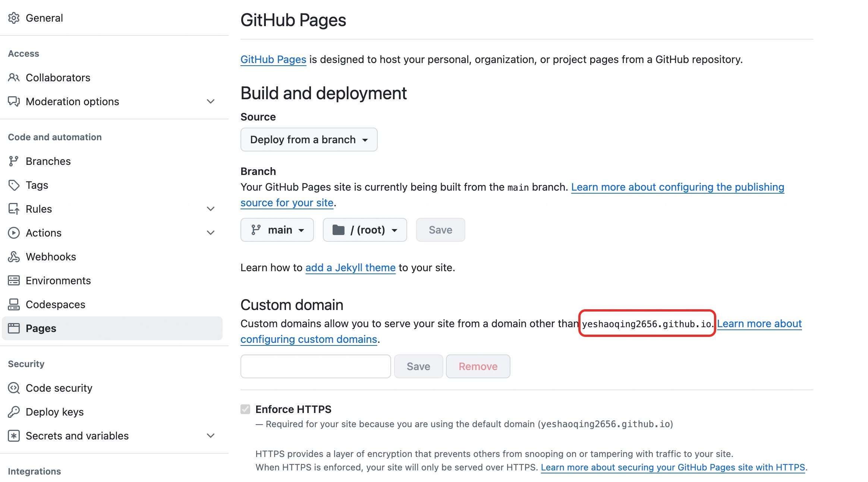
Task: Open the / (root) folder dropdown
Action: coord(365,230)
